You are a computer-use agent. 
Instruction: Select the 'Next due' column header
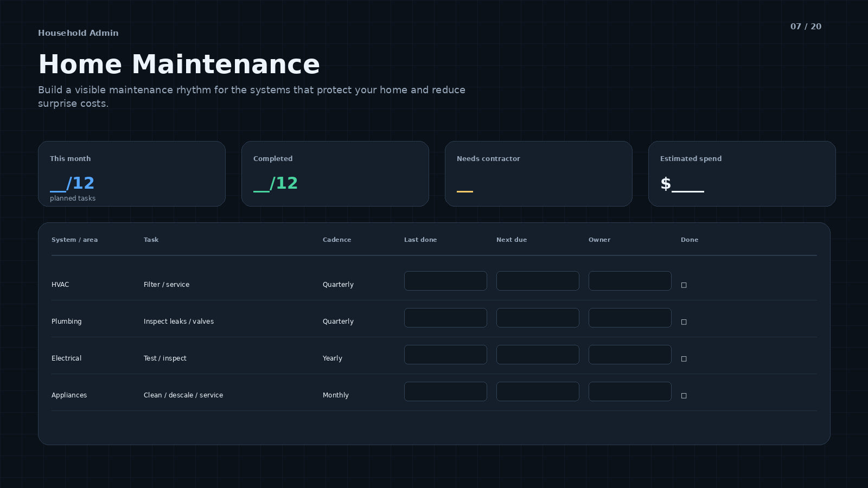click(x=512, y=240)
